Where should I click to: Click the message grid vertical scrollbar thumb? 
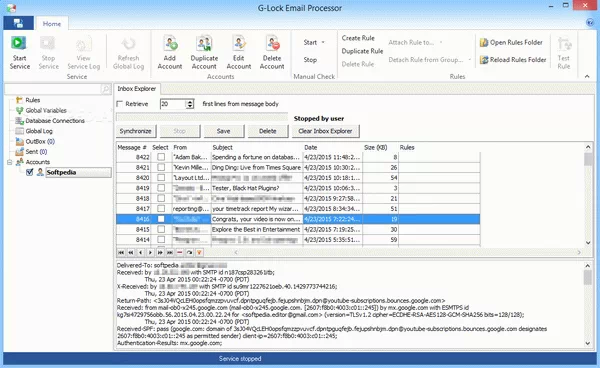588,159
